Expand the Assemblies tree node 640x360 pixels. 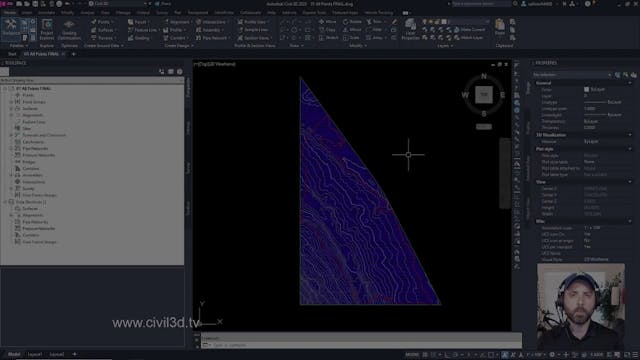tap(11, 175)
